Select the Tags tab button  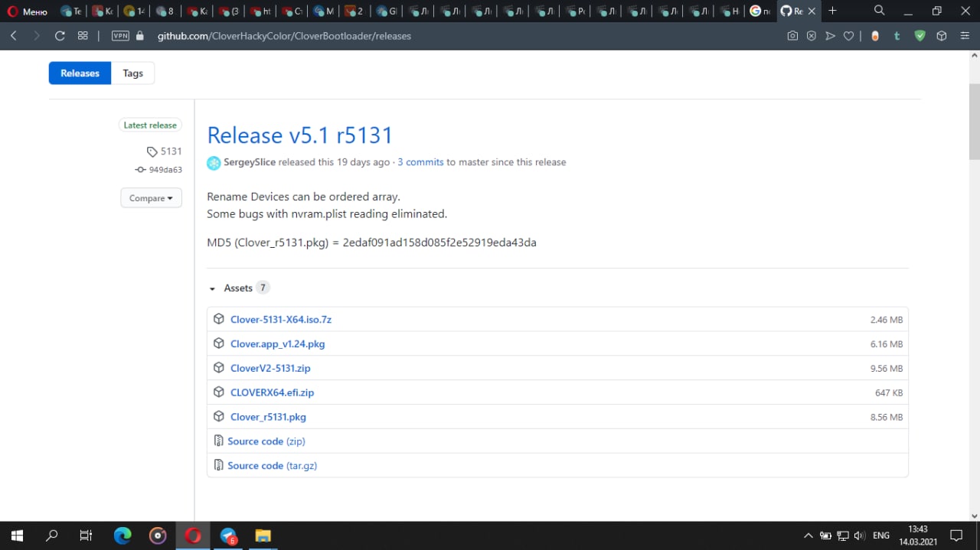coord(132,73)
